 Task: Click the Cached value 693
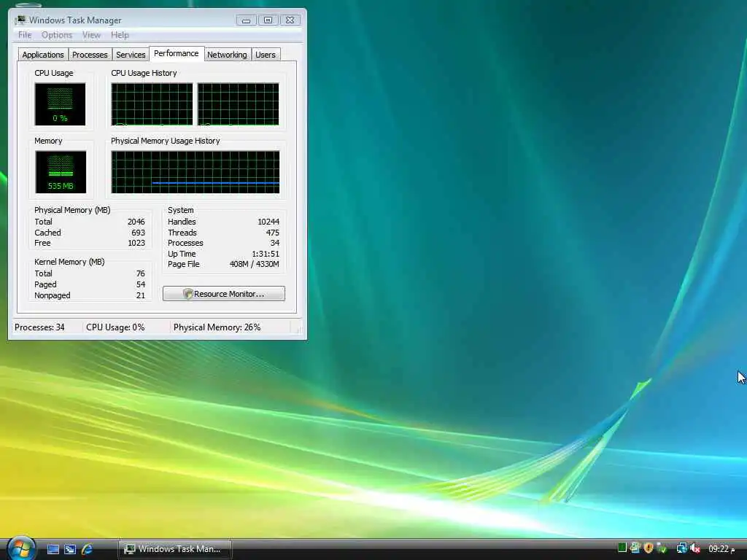138,233
